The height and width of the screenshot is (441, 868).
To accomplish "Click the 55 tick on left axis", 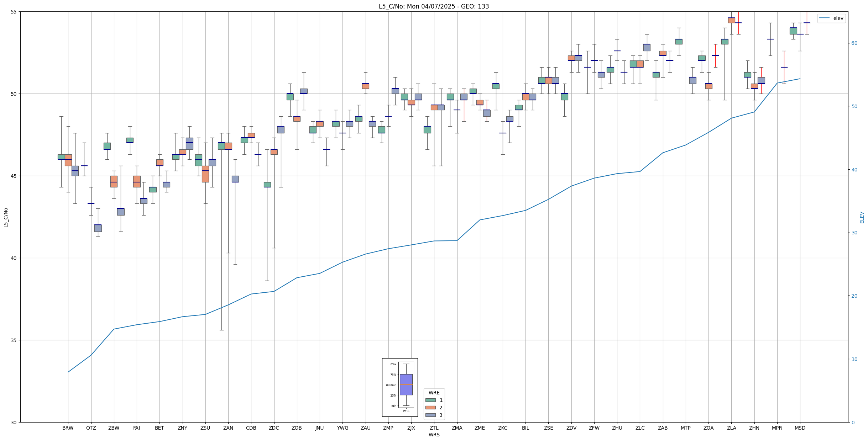I will pos(14,12).
